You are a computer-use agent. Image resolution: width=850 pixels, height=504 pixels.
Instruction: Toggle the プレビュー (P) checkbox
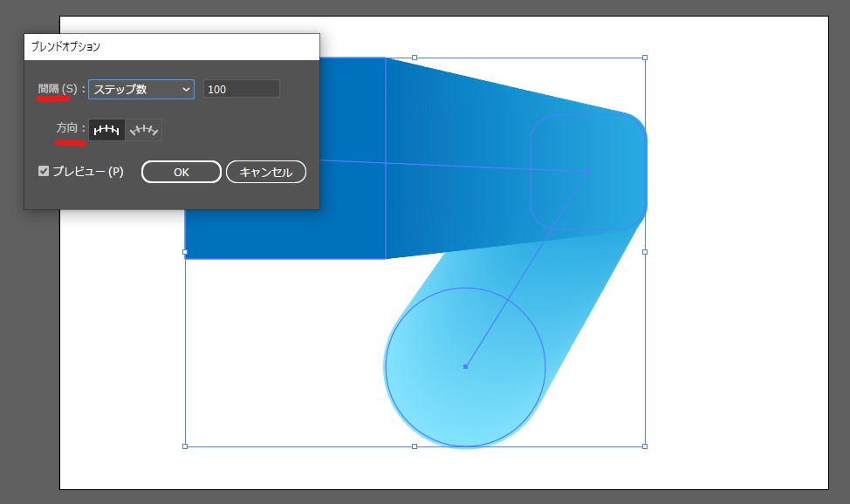click(44, 171)
